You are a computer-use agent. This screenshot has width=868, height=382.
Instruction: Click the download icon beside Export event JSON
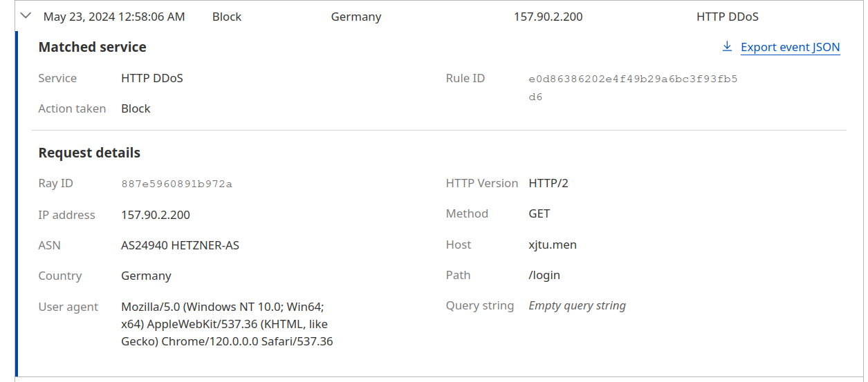tap(727, 47)
